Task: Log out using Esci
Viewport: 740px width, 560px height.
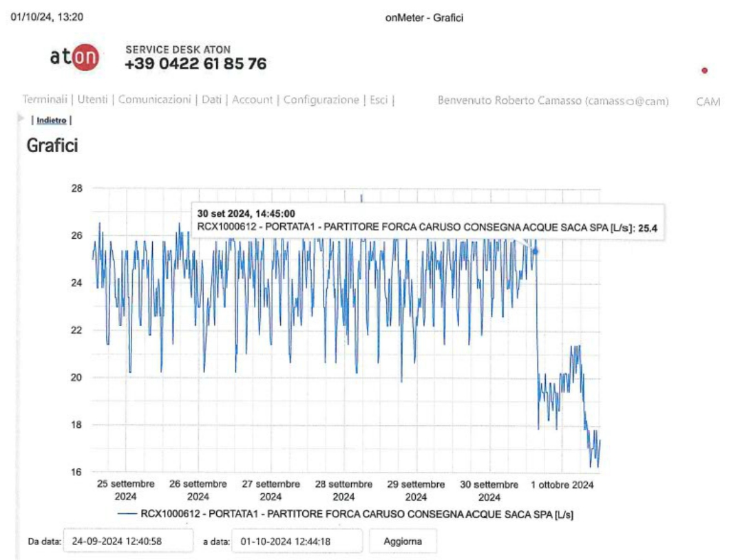Action: pyautogui.click(x=379, y=100)
